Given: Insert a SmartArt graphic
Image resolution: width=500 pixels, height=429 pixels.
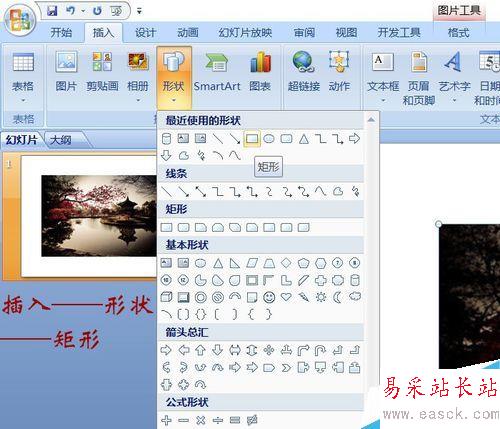Looking at the screenshot, I should point(217,72).
